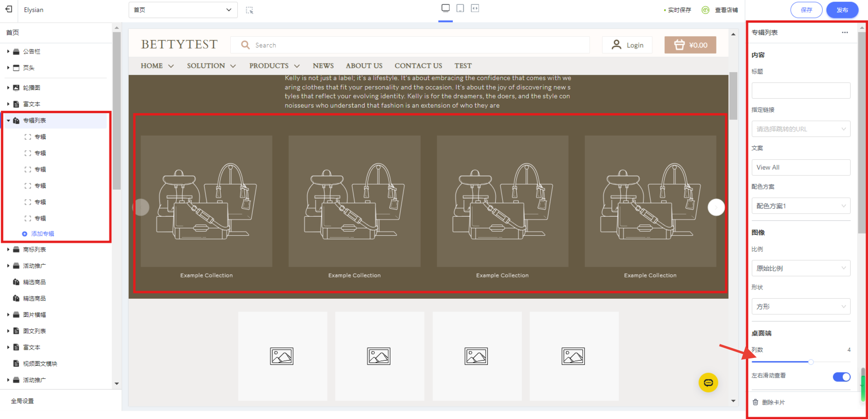
Task: Switch to mobile preview icon
Action: (460, 8)
